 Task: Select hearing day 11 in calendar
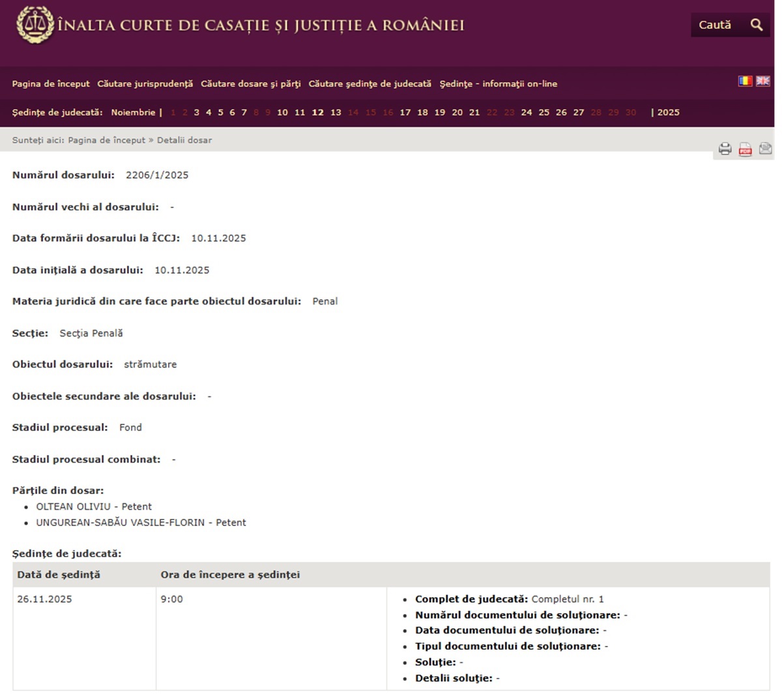pyautogui.click(x=300, y=112)
